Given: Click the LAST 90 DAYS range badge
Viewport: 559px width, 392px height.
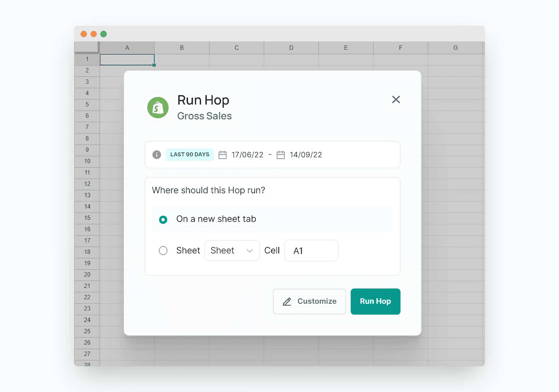Looking at the screenshot, I should click(190, 155).
